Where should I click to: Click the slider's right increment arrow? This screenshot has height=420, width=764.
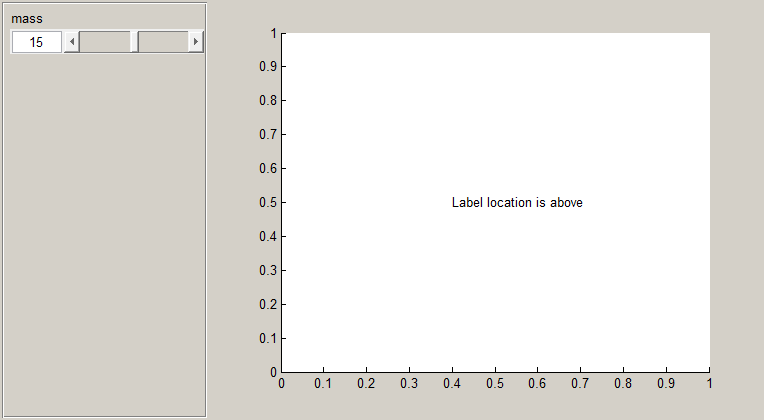tap(196, 42)
